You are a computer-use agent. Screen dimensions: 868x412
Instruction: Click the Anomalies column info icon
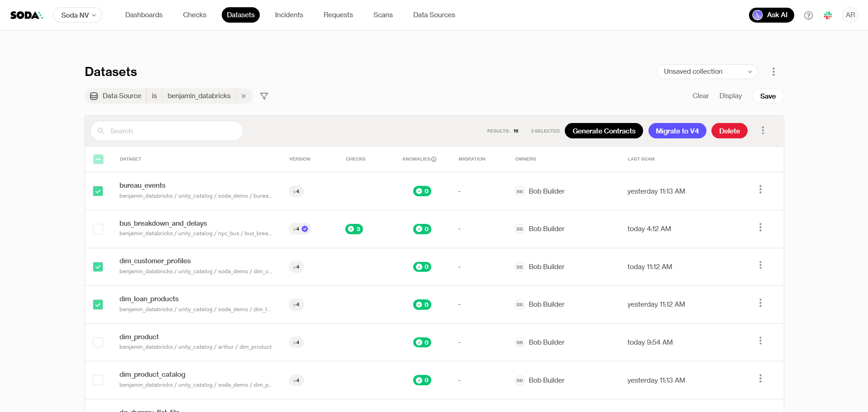pos(434,159)
